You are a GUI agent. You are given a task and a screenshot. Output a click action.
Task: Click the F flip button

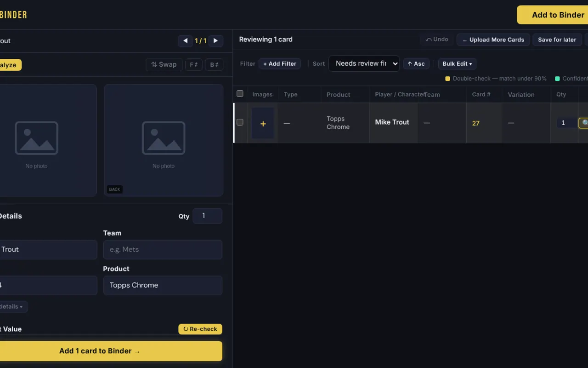[194, 65]
